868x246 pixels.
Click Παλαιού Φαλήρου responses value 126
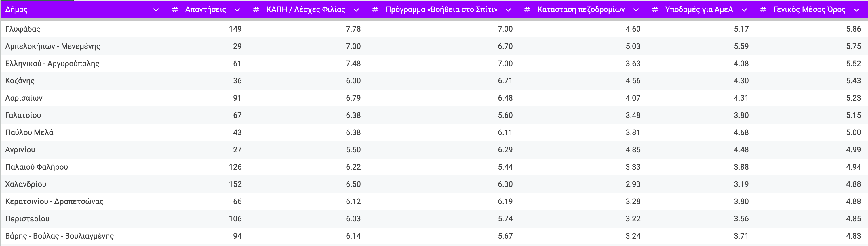(x=235, y=167)
